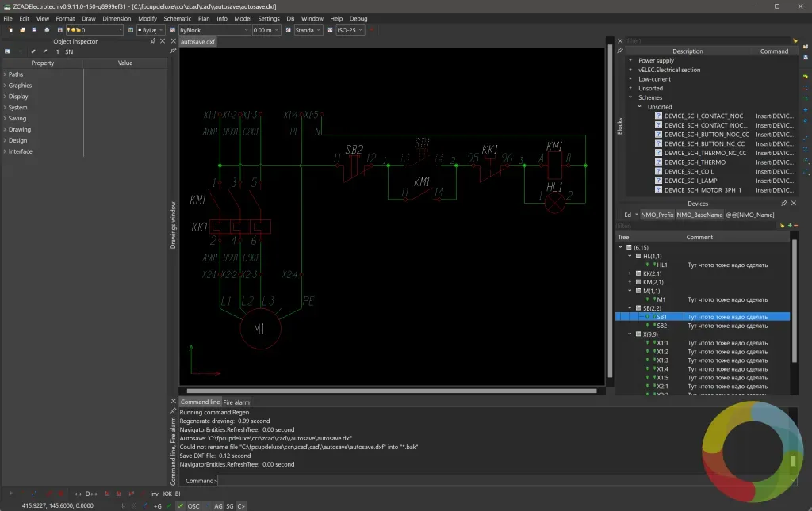Close the Object inspector panel
Image resolution: width=812 pixels, height=511 pixels.
tap(163, 41)
